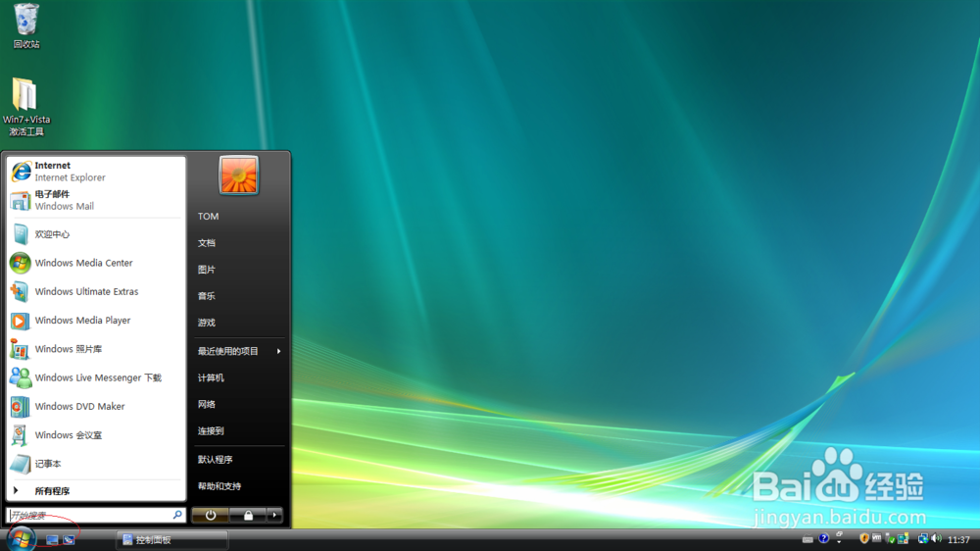
Task: Select the 回收站 Recycle Bin desktop icon
Action: coord(26,25)
